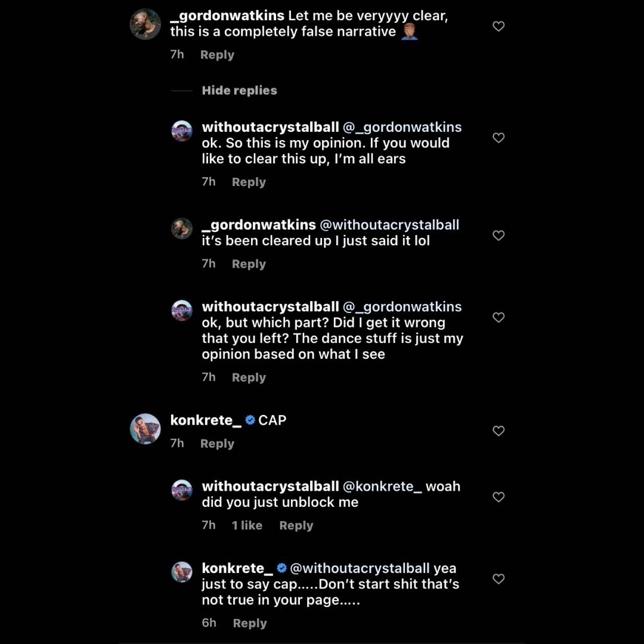This screenshot has width=644, height=644.
Task: Click konkrete_'s avatar beside the CAP comment
Action: [145, 429]
